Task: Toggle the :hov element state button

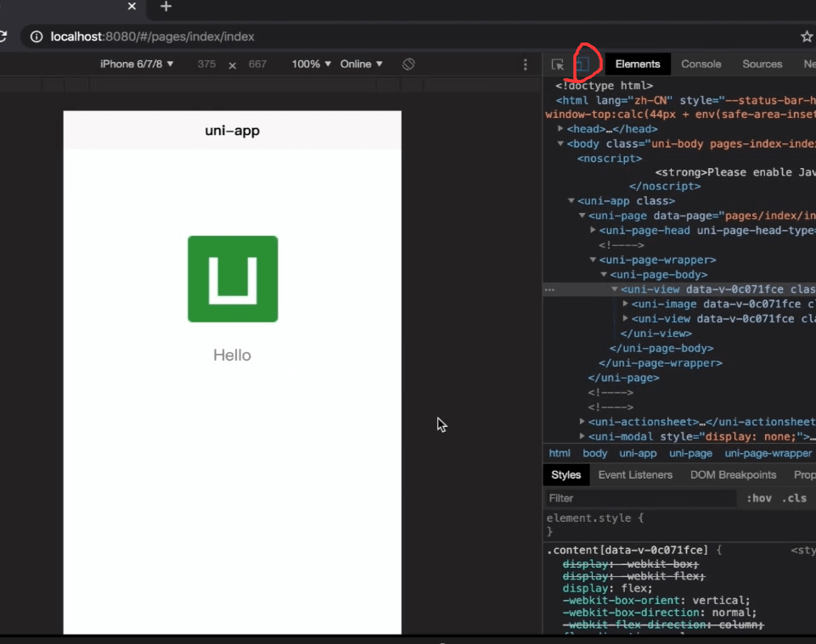Action: coord(759,498)
